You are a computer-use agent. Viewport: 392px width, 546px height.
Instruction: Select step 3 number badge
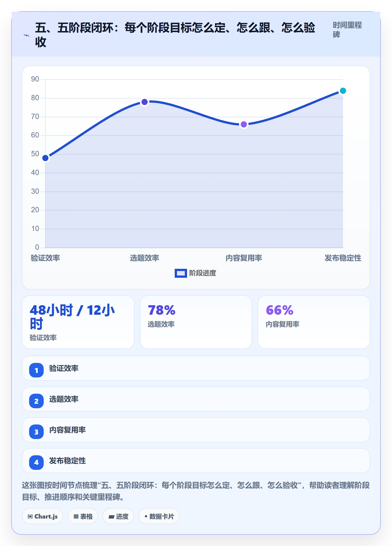click(36, 432)
